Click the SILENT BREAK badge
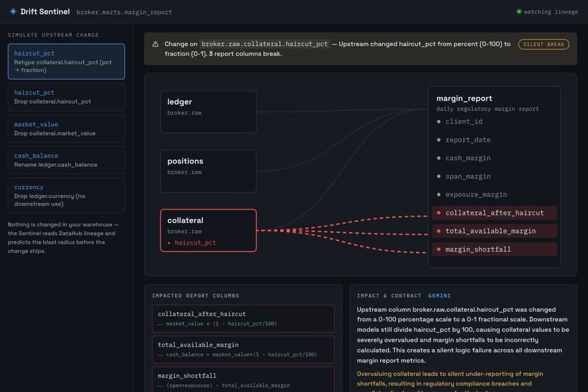Viewport: 588px width, 392px height. click(543, 45)
